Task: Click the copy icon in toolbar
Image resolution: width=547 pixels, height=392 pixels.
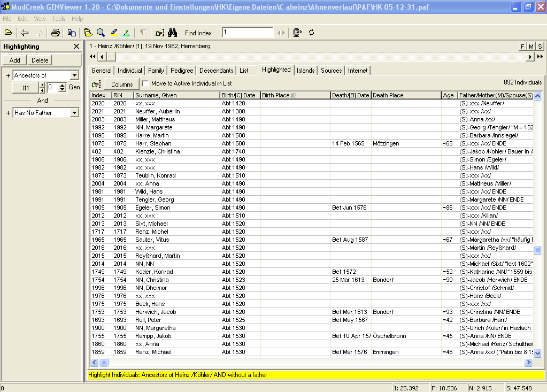Action: pos(72,33)
